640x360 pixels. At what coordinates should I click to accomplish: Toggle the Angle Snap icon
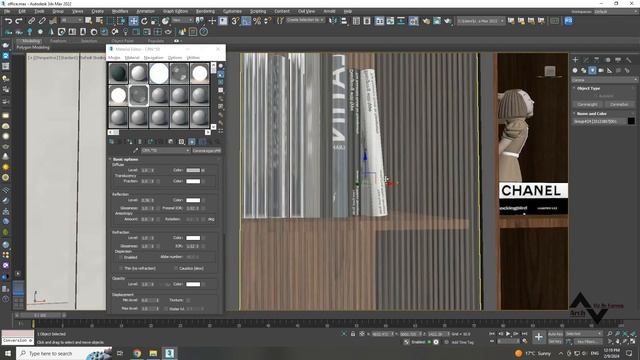[246, 21]
